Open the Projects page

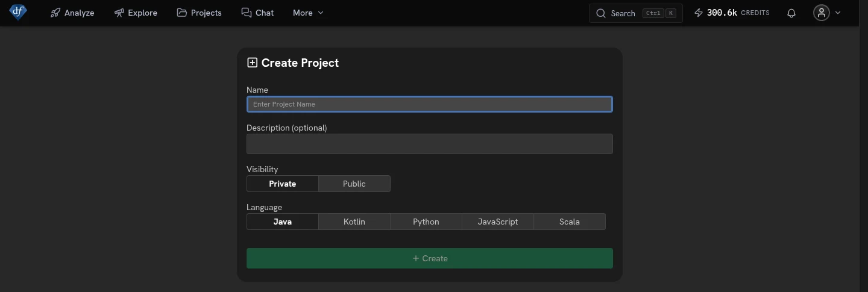(x=199, y=13)
